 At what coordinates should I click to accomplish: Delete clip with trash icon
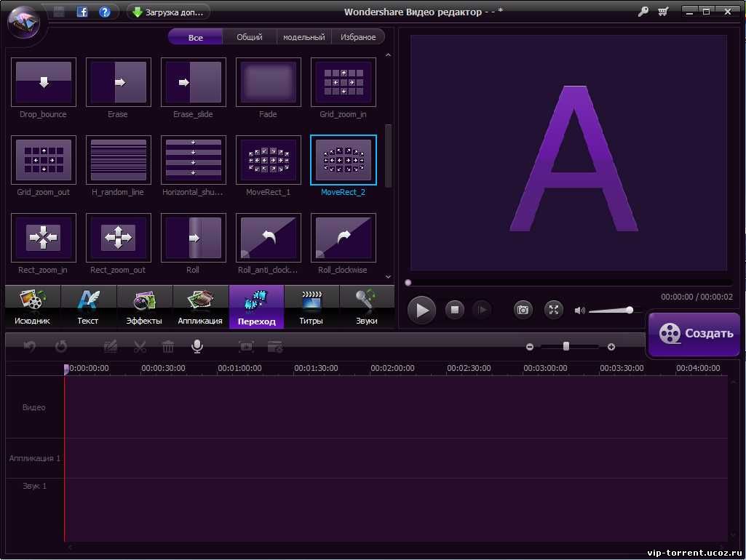pos(168,347)
